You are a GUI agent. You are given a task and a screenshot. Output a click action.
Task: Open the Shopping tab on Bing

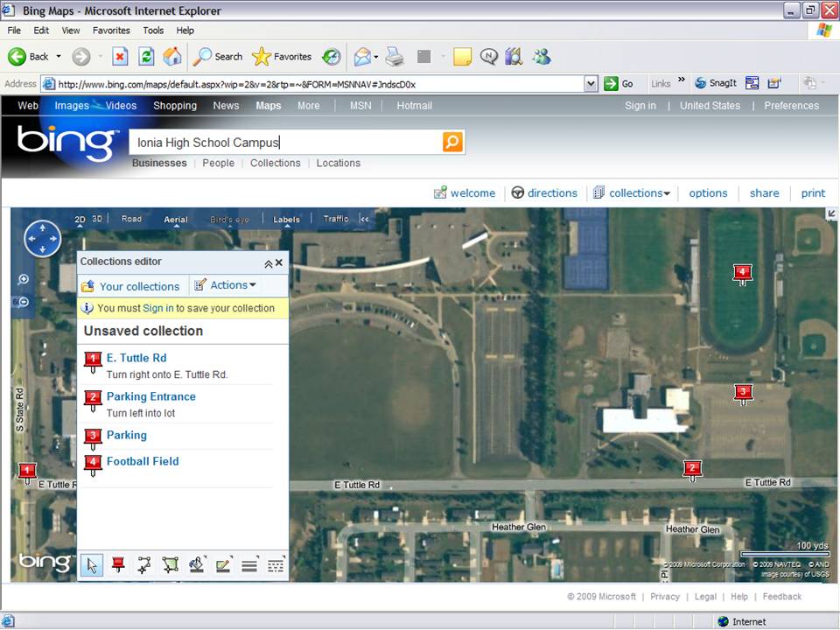coord(175,106)
